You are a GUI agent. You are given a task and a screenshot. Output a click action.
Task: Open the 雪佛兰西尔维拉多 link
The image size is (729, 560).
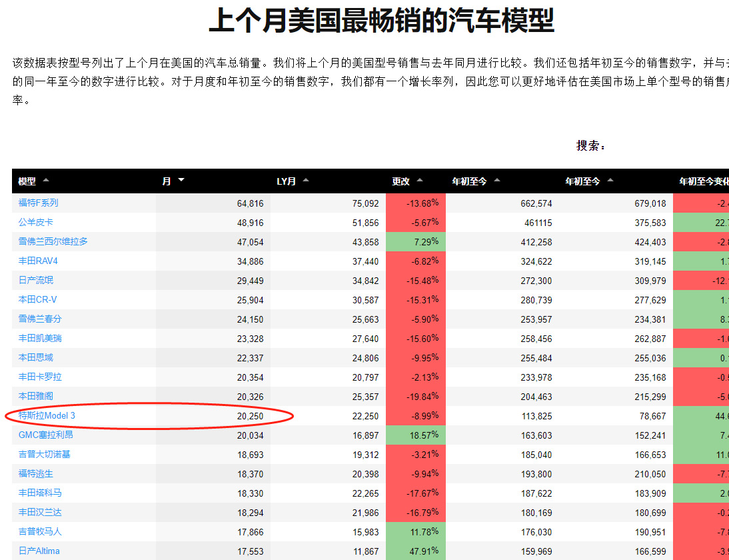[x=53, y=241]
